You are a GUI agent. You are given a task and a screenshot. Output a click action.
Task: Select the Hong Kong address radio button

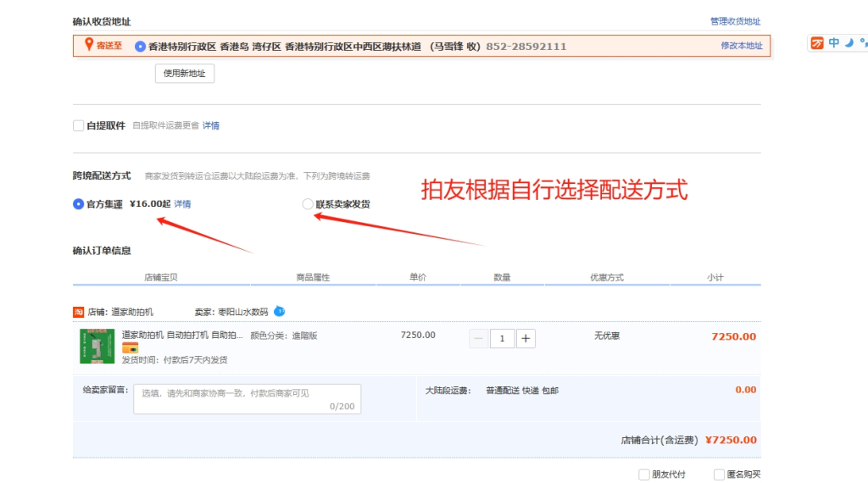point(141,47)
